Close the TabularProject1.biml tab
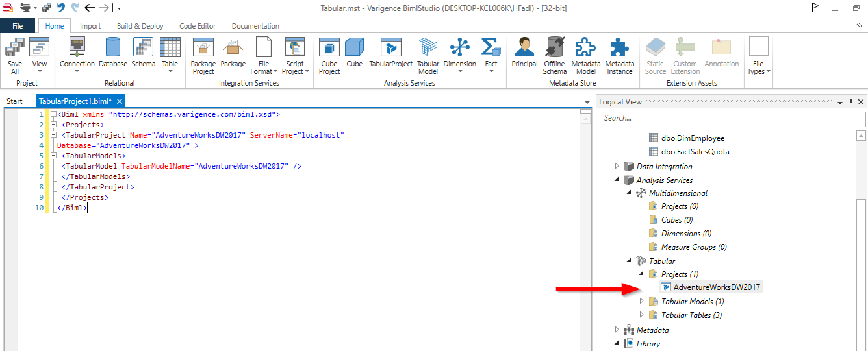 click(120, 101)
